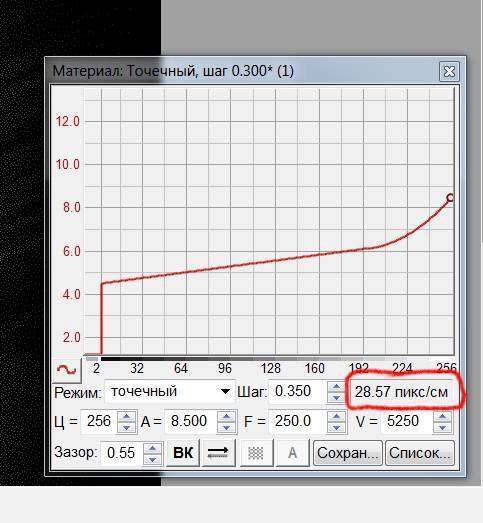Close the Материал dialog window
Screen dimensions: 483x523
[449, 71]
